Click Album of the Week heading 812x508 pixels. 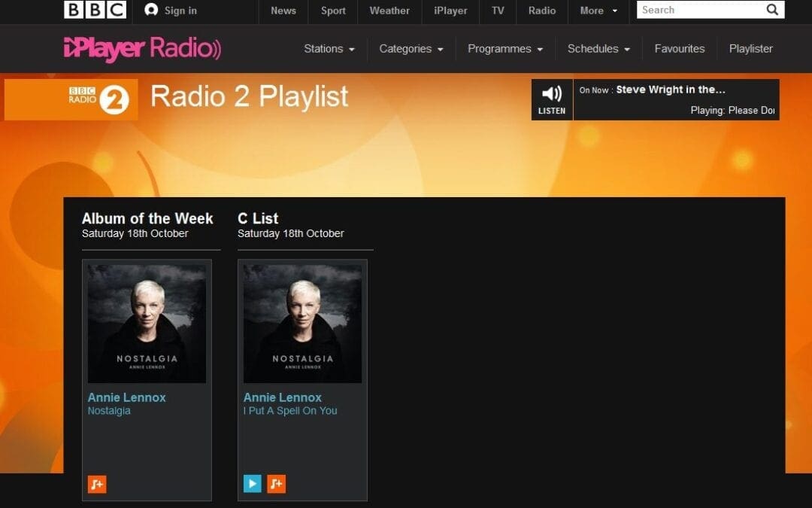[147, 218]
